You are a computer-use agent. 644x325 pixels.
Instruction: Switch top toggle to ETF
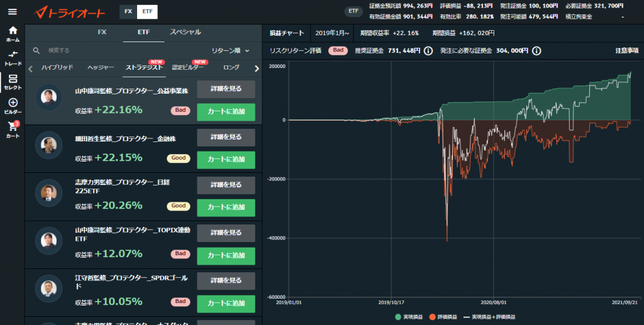[x=147, y=11]
